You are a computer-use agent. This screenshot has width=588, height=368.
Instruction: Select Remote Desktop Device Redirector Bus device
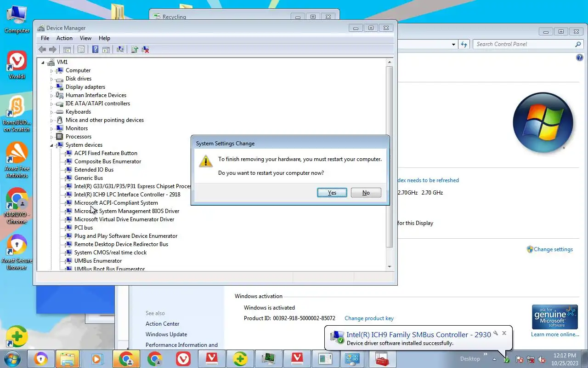(x=121, y=244)
